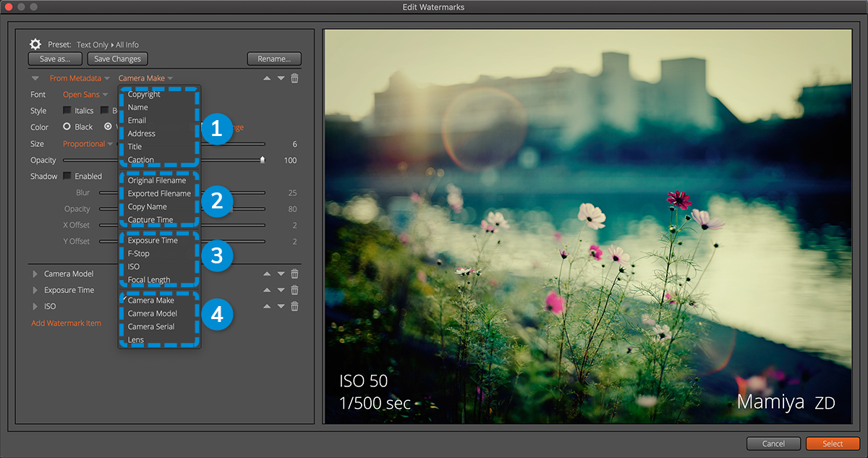Move ISO watermark item up
Image resolution: width=868 pixels, height=458 pixels.
point(267,306)
